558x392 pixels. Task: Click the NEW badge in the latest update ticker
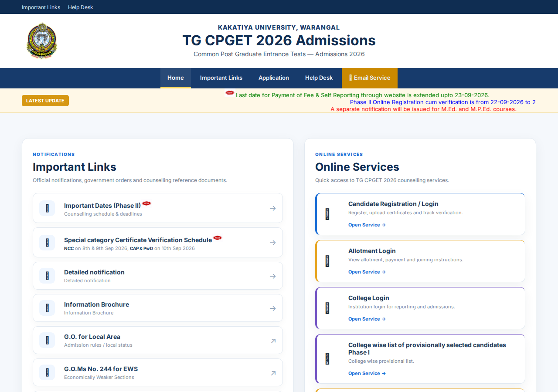[x=230, y=93]
